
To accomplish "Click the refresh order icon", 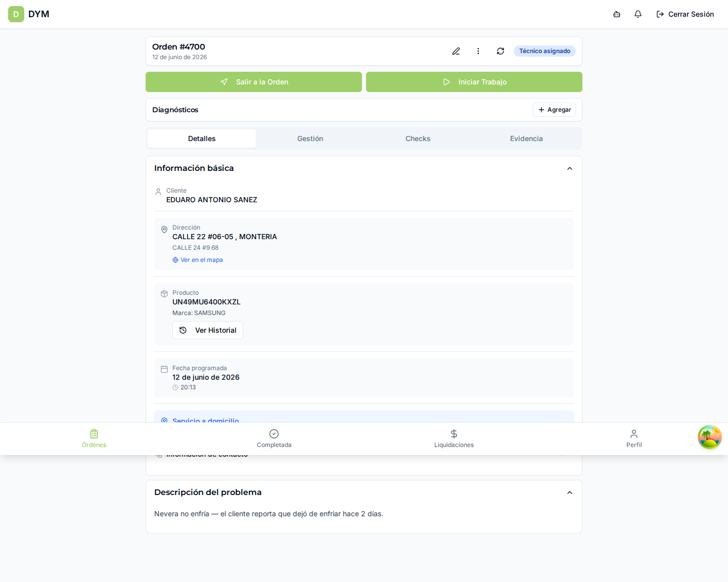I will pyautogui.click(x=500, y=51).
